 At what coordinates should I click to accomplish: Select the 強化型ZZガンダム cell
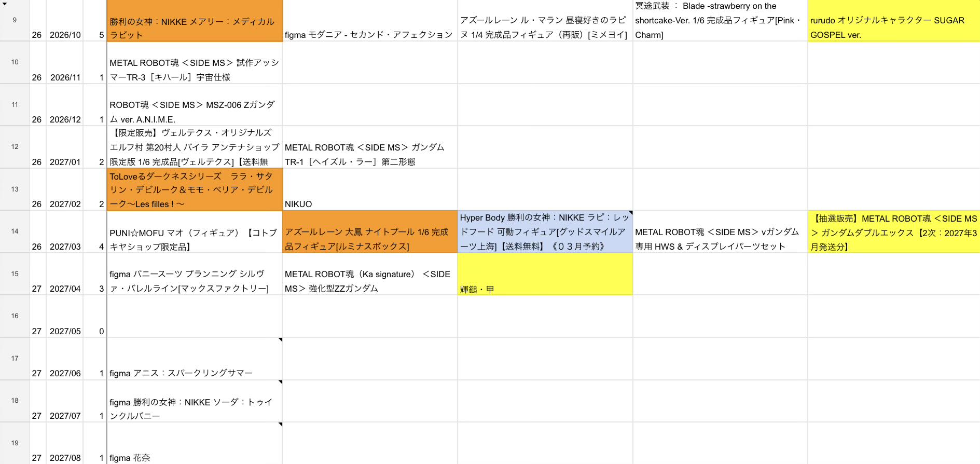click(x=370, y=274)
